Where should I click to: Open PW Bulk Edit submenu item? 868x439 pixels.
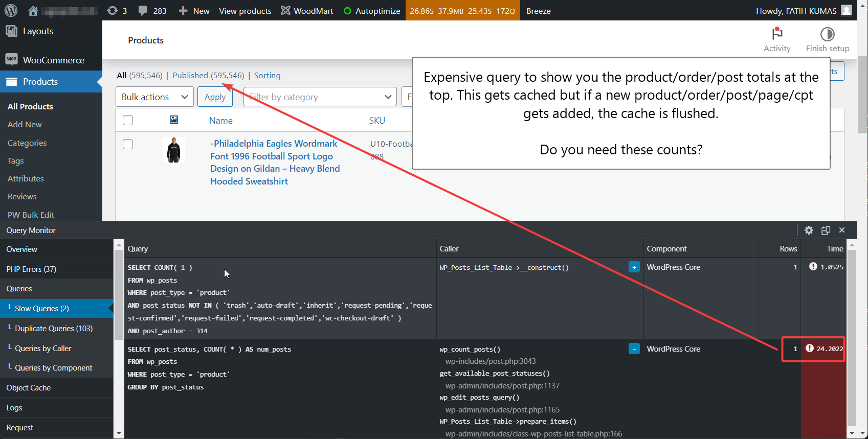(31, 215)
